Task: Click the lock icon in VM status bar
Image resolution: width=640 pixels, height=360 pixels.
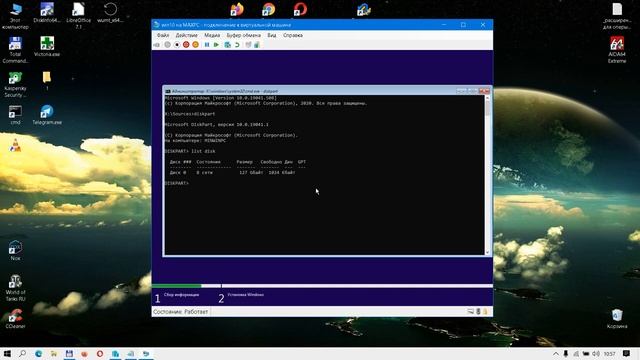Action: [485, 312]
